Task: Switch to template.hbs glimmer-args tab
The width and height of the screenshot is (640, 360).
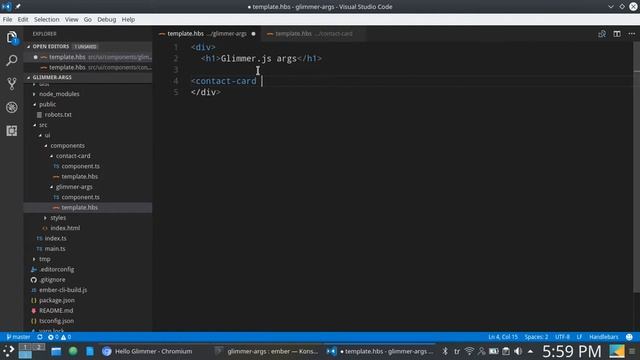Action: pyautogui.click(x=207, y=34)
